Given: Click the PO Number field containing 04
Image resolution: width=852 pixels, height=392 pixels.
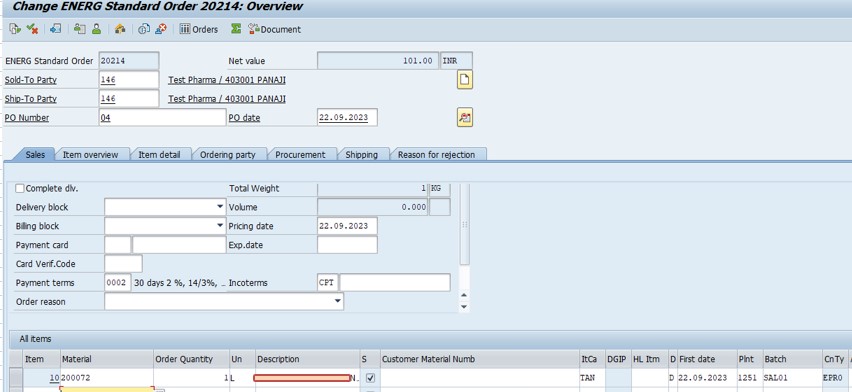Looking at the screenshot, I should (162, 117).
